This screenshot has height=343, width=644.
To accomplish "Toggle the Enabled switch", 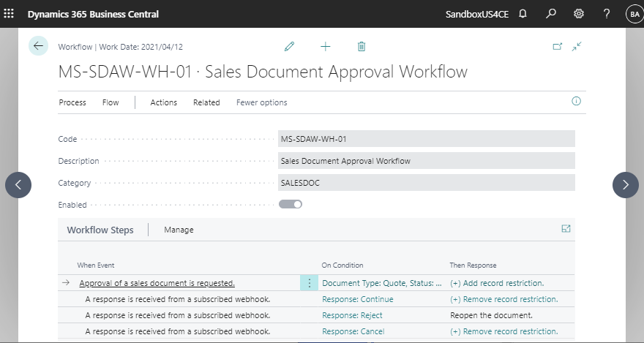I will click(x=291, y=204).
